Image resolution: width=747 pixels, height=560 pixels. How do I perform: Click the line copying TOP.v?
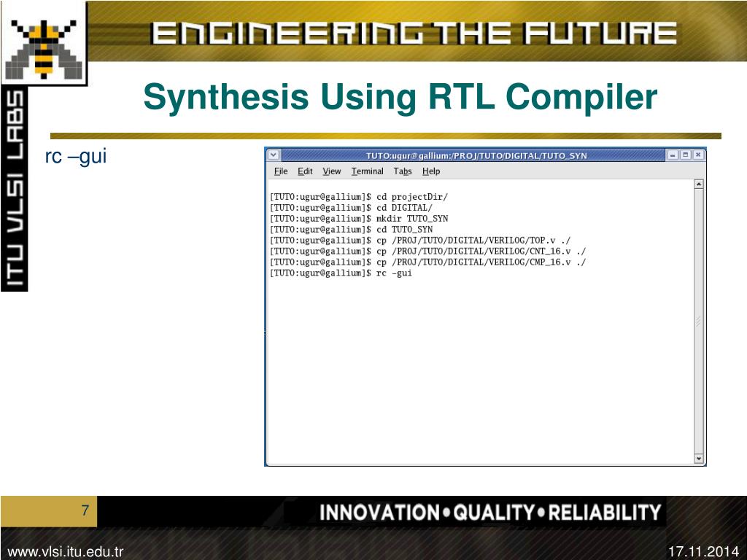tap(419, 241)
